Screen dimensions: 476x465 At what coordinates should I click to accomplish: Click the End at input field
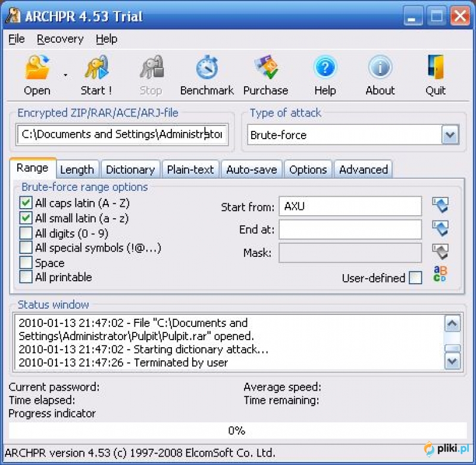coord(350,230)
